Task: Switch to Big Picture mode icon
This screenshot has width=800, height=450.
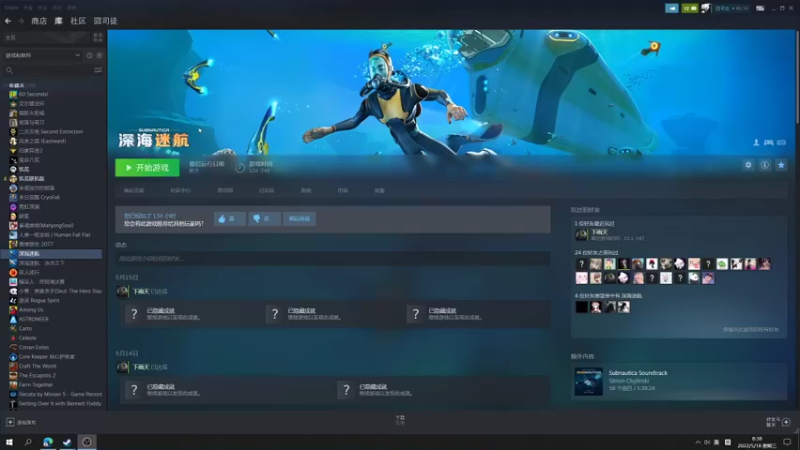Action: click(760, 8)
